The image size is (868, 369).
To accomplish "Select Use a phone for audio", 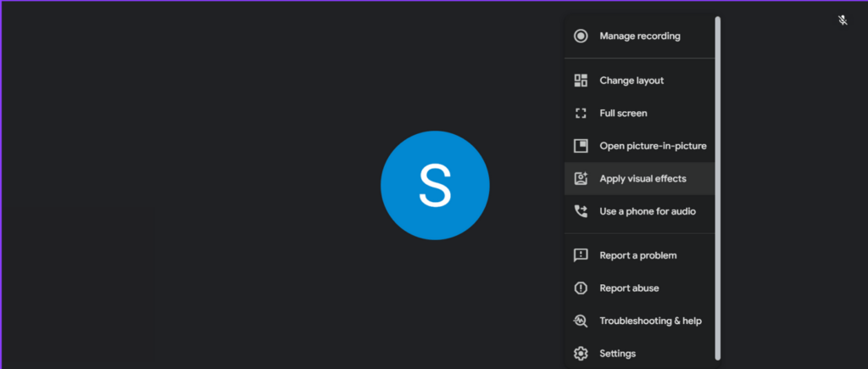I will tap(639, 211).
